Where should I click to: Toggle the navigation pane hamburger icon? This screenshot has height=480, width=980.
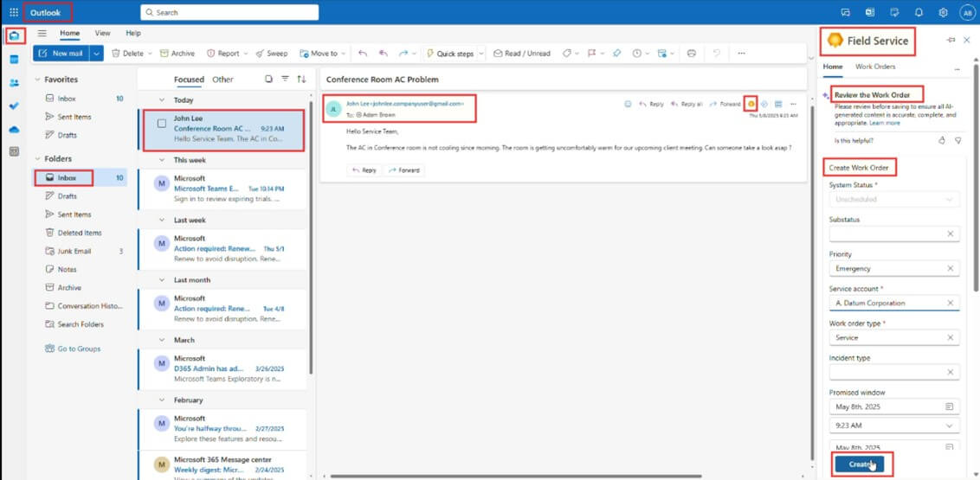pyautogui.click(x=42, y=33)
